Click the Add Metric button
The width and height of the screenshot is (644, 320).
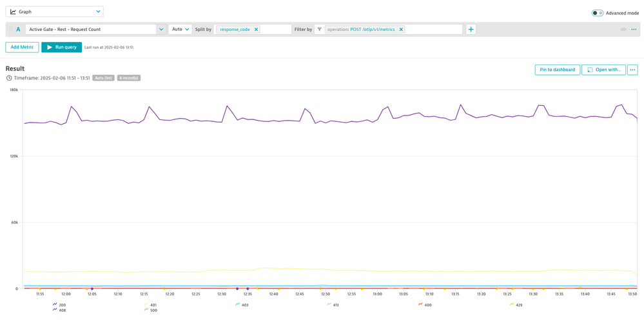[x=22, y=47]
